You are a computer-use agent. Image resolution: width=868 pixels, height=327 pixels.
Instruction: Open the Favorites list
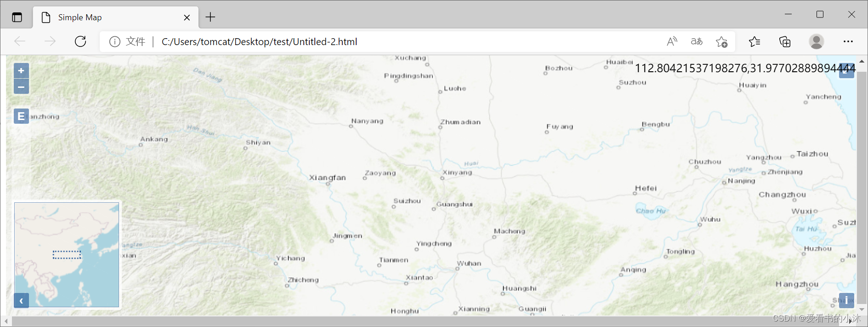click(x=755, y=42)
